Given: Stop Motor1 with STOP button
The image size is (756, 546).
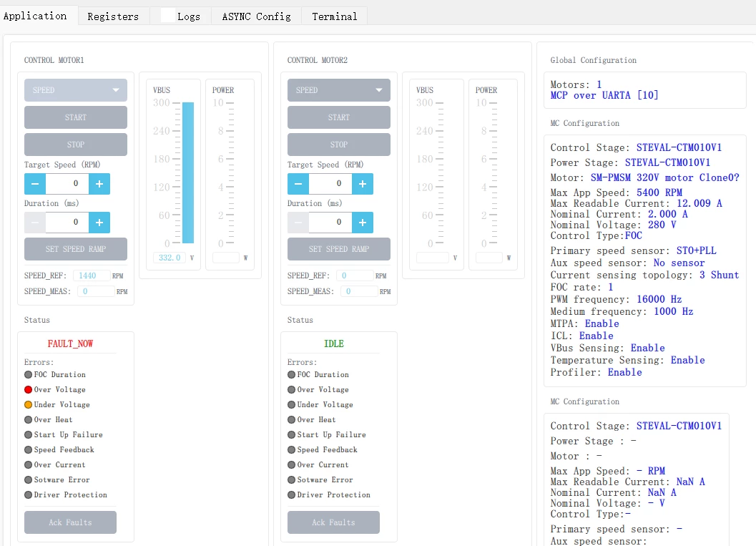Looking at the screenshot, I should (x=76, y=145).
